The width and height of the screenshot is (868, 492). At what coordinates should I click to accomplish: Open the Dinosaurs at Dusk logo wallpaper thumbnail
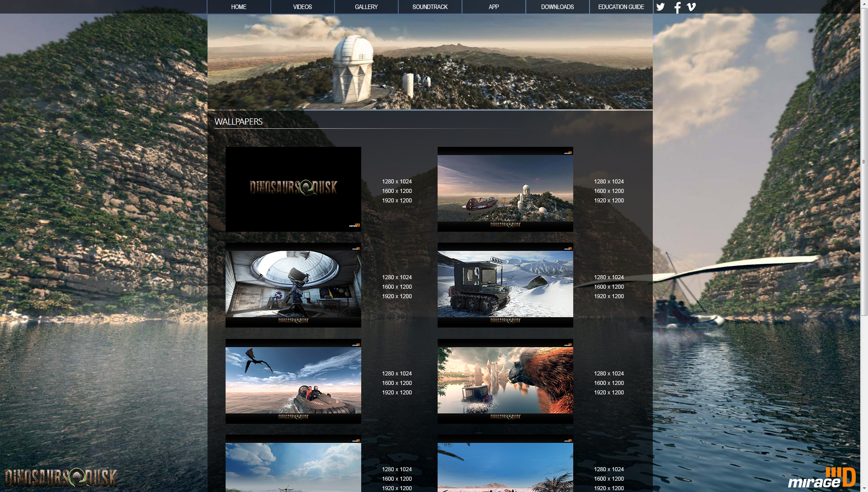point(293,189)
